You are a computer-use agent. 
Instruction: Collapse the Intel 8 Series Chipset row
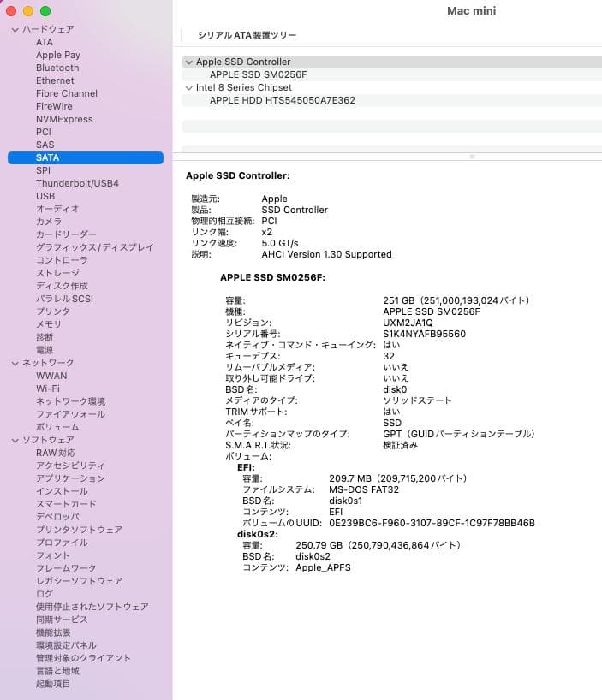pos(189,88)
